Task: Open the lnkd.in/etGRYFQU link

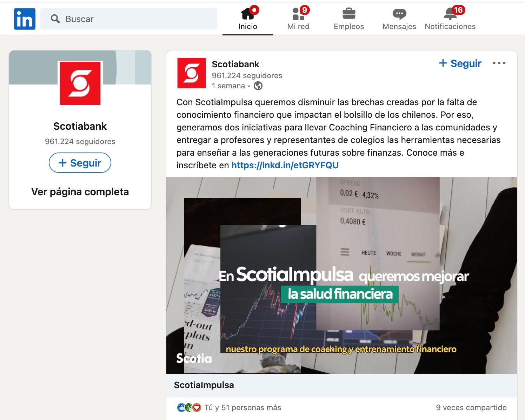Action: pos(285,165)
